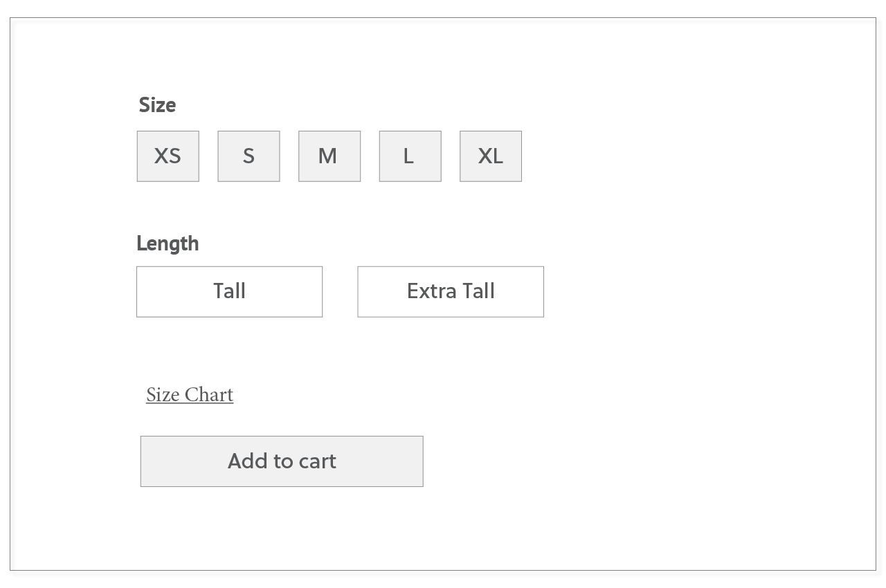Set garment size to extra large
Image resolution: width=886 pixels, height=588 pixels.
click(x=491, y=156)
